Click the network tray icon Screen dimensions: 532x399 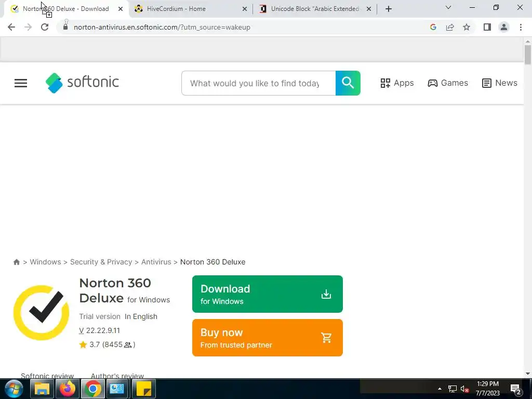point(453,389)
